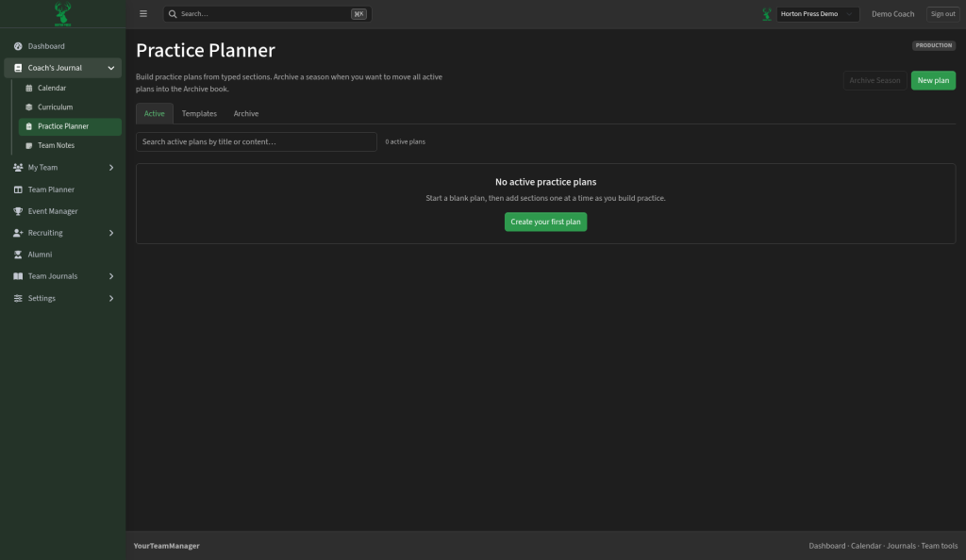Click the Dashboard gauge icon
Viewport: 966px width, 560px height.
(18, 46)
